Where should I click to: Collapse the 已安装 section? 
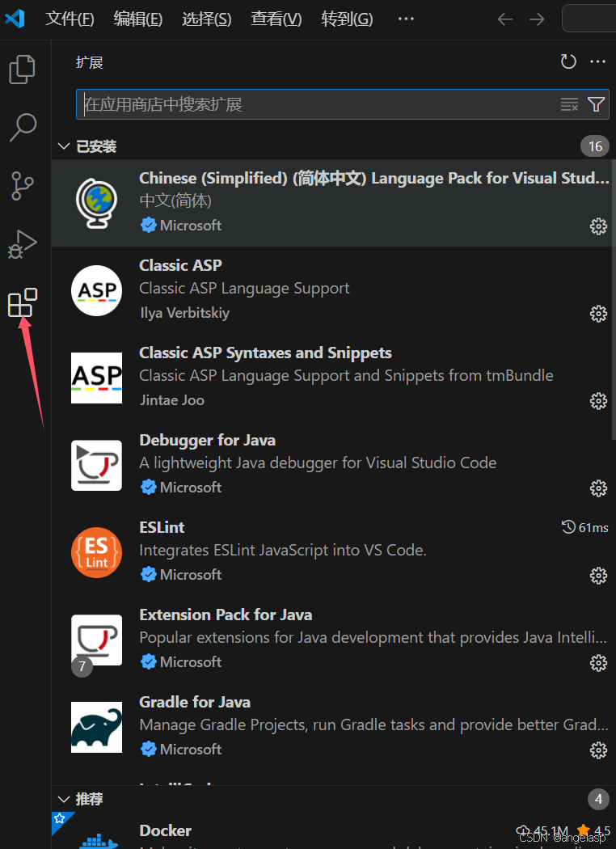[64, 146]
